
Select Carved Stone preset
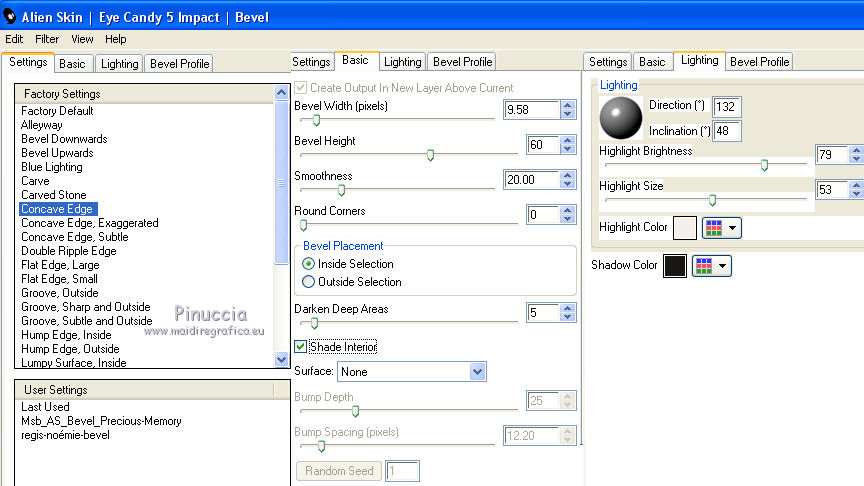point(53,195)
